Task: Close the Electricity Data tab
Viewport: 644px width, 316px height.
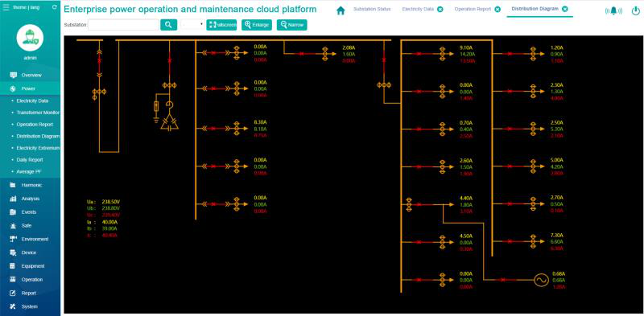Action: pos(440,9)
